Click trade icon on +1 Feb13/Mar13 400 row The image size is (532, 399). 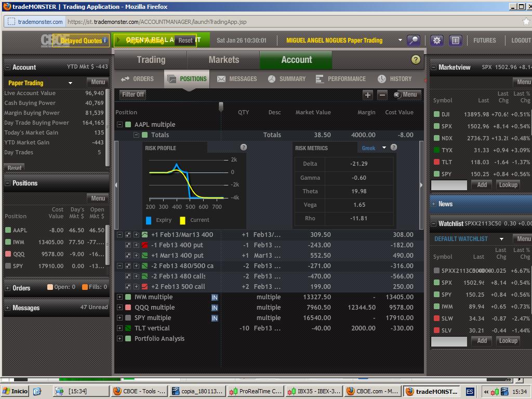[128, 234]
